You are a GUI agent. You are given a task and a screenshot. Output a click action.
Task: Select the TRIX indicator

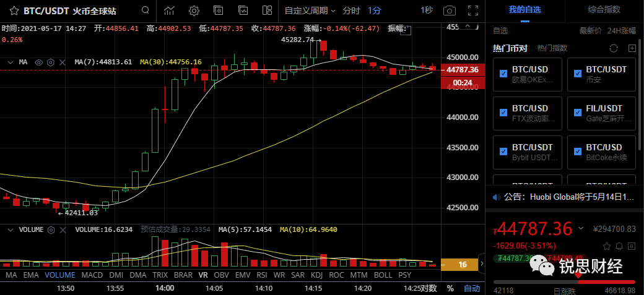coord(160,275)
